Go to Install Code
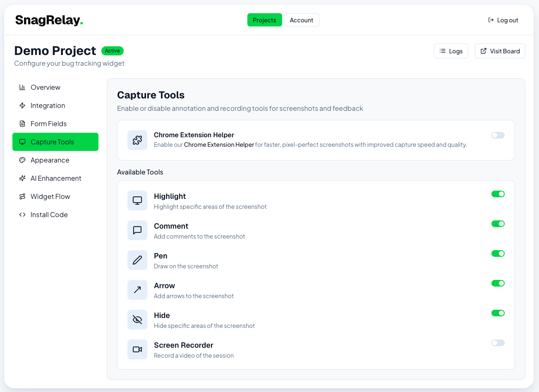 pyautogui.click(x=55, y=215)
